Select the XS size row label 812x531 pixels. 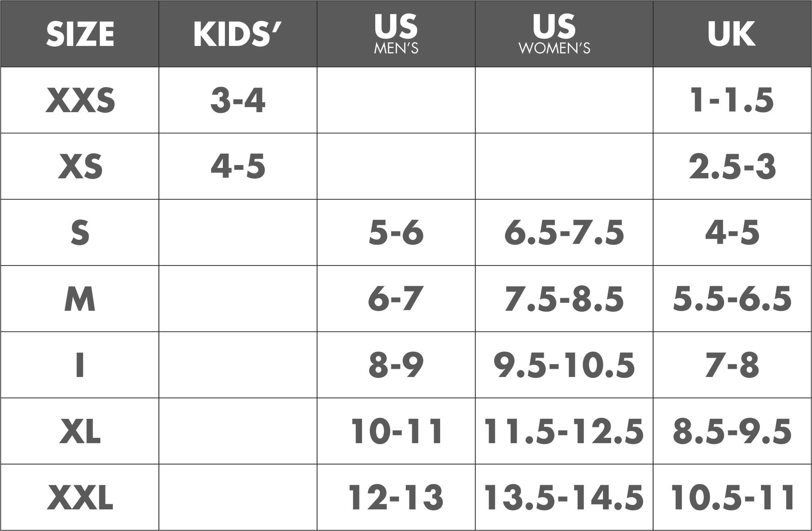click(80, 166)
